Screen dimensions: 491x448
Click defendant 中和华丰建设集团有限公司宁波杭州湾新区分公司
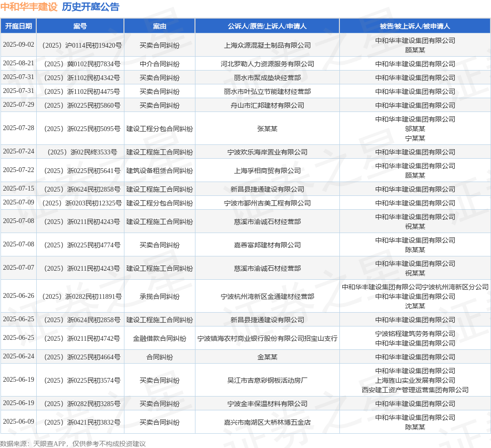click(x=415, y=287)
